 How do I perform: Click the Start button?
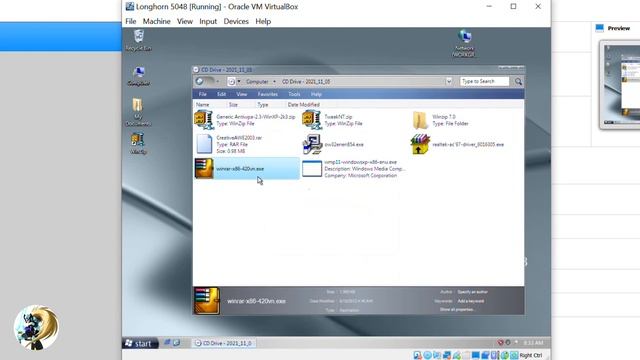pyautogui.click(x=140, y=343)
